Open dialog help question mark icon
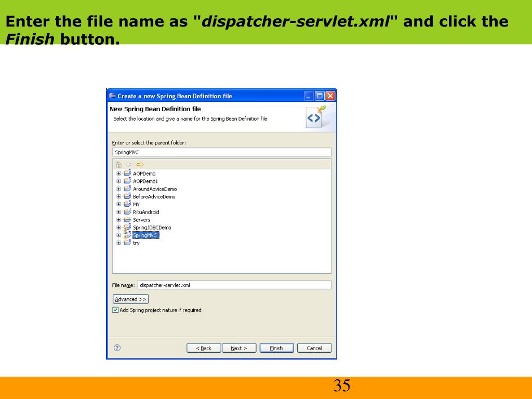This screenshot has width=532, height=399. click(117, 348)
